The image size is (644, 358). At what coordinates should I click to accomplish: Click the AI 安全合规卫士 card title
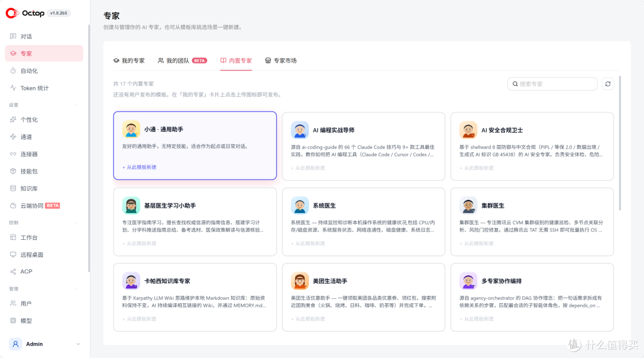(x=502, y=130)
